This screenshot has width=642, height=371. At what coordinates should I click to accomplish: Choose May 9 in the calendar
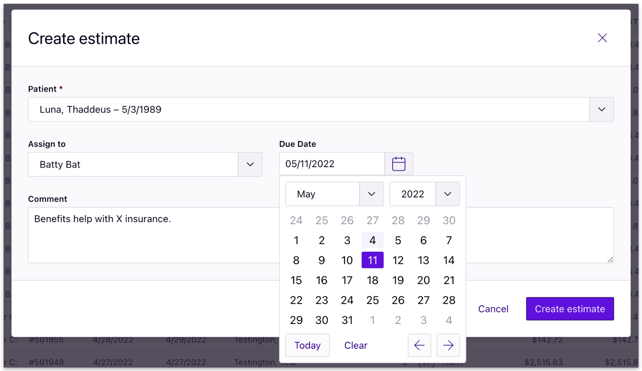[x=321, y=260]
